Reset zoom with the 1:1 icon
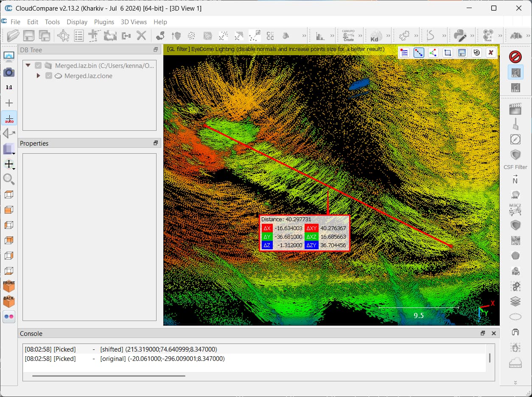This screenshot has width=532, height=397. click(9, 87)
